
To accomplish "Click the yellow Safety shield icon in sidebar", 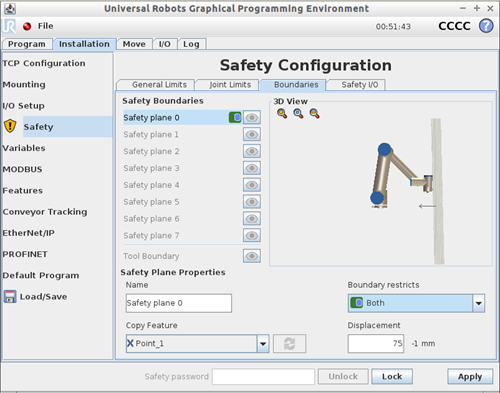I will click(10, 126).
